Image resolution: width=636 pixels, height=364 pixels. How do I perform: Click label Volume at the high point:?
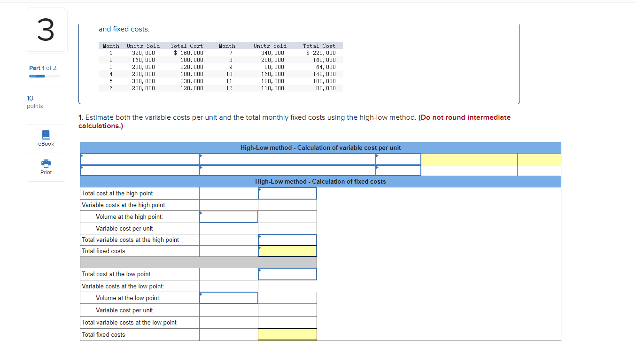click(x=129, y=217)
